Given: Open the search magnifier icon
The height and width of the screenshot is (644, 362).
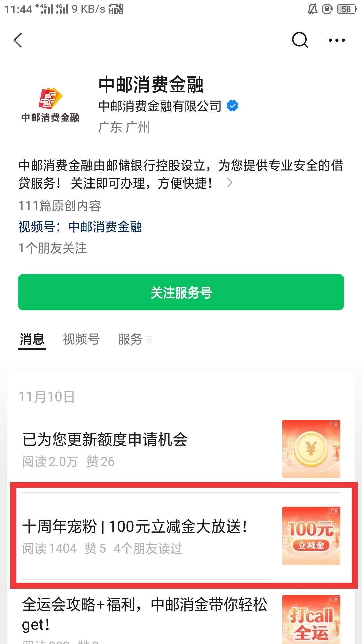Looking at the screenshot, I should [300, 40].
